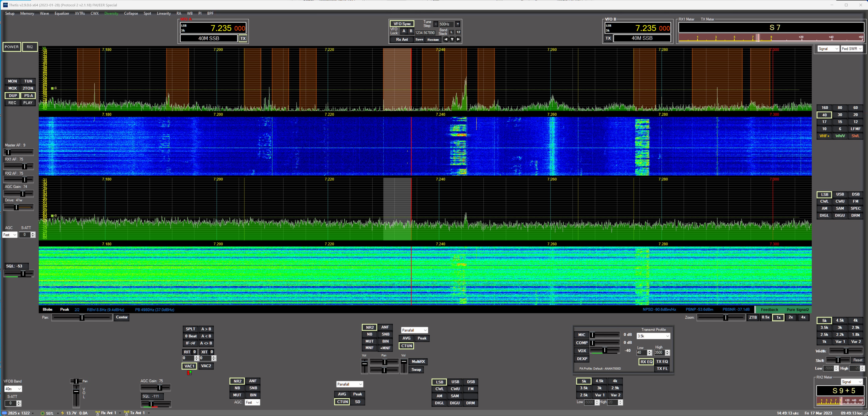Open the RX1 meter Signal dropdown
This screenshot has width=868, height=416.
click(x=828, y=49)
